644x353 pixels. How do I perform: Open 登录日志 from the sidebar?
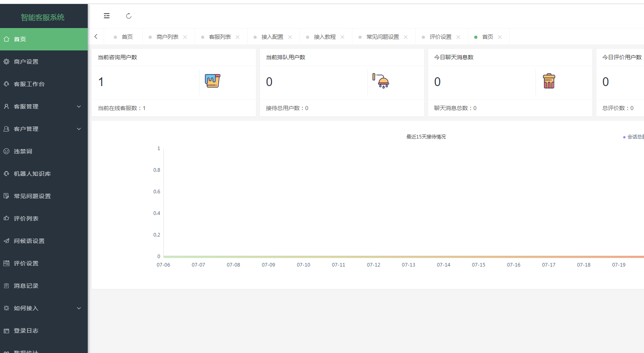(44, 331)
